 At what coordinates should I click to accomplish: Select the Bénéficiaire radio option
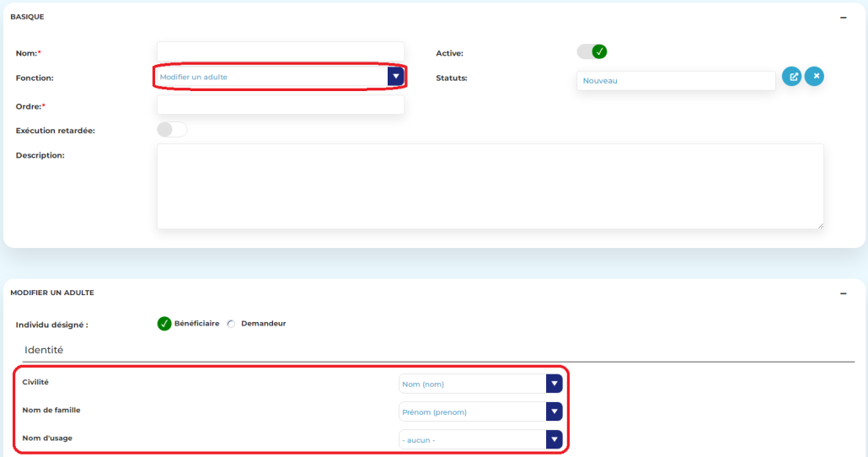click(x=165, y=324)
